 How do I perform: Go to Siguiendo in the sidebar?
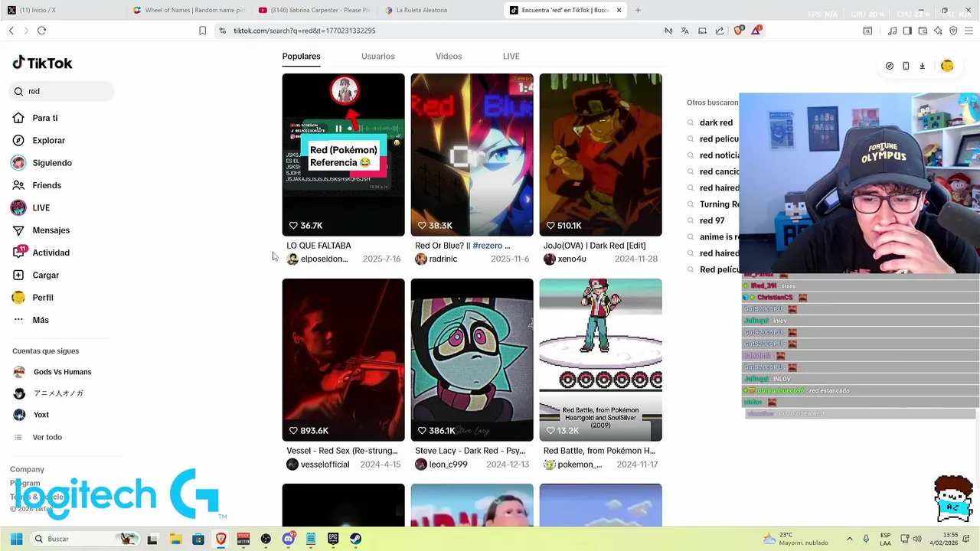pos(42,163)
